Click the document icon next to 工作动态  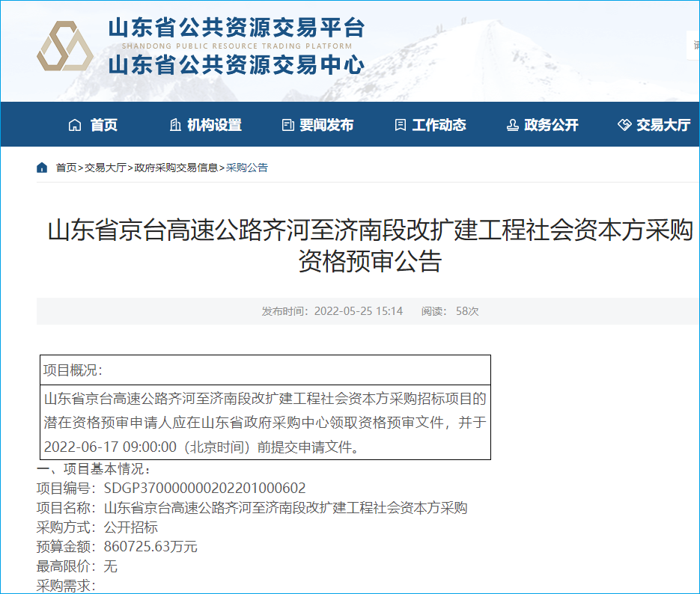click(400, 125)
